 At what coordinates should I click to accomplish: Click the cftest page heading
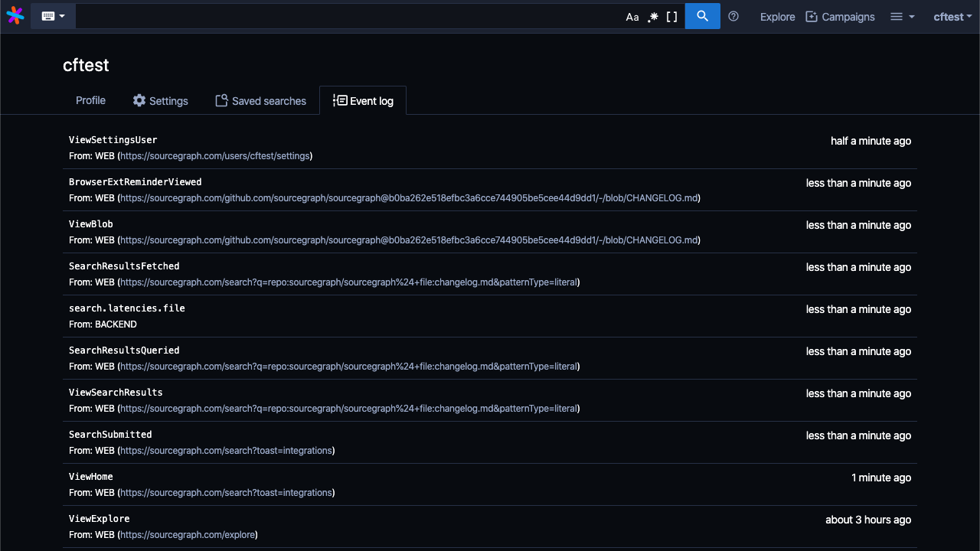pyautogui.click(x=86, y=65)
